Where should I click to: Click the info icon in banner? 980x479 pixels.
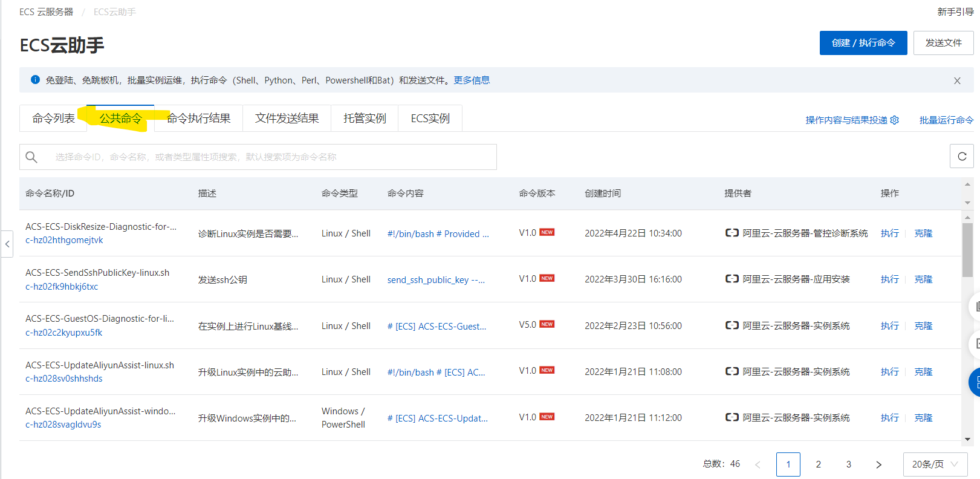pyautogui.click(x=35, y=80)
